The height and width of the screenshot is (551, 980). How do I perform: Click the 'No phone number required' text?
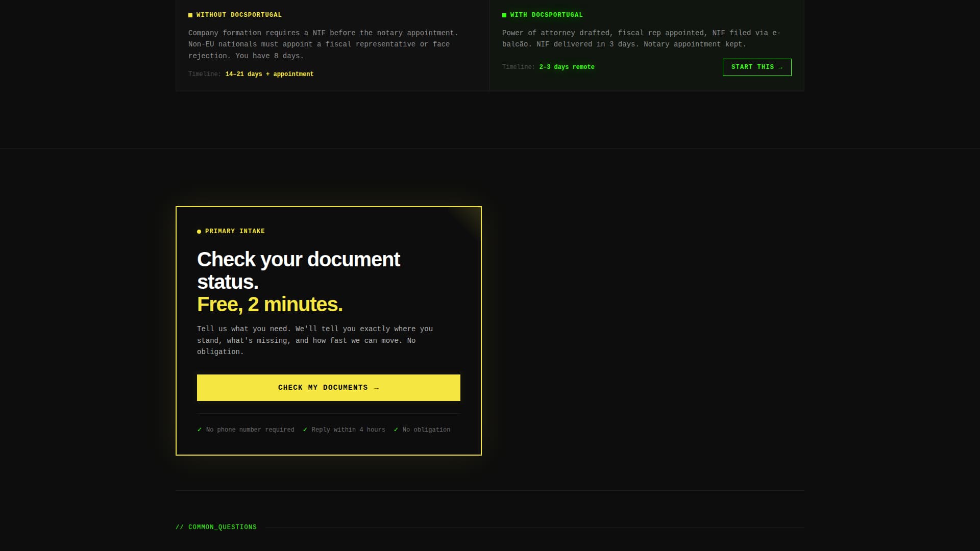250,430
